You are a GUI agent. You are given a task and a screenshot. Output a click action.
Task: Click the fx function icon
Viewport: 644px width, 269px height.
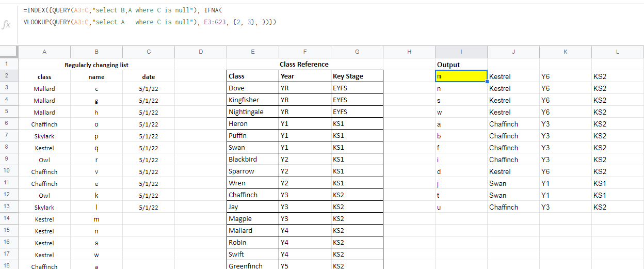click(6, 25)
